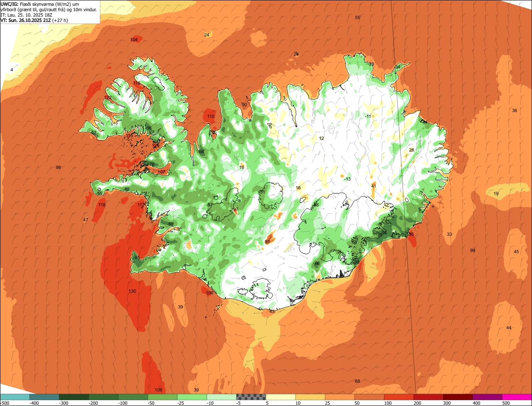Click the map value "136" on the southeast coast
The width and height of the screenshot is (532, 406).
[x=410, y=234]
